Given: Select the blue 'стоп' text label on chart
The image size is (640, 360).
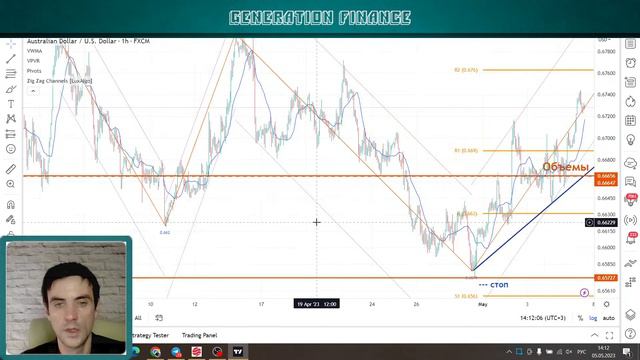Looking at the screenshot, I should coord(499,284).
